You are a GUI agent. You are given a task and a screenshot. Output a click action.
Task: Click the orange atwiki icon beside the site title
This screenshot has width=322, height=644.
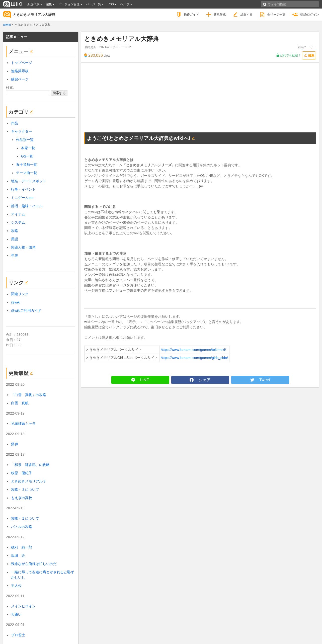[x=7, y=15]
